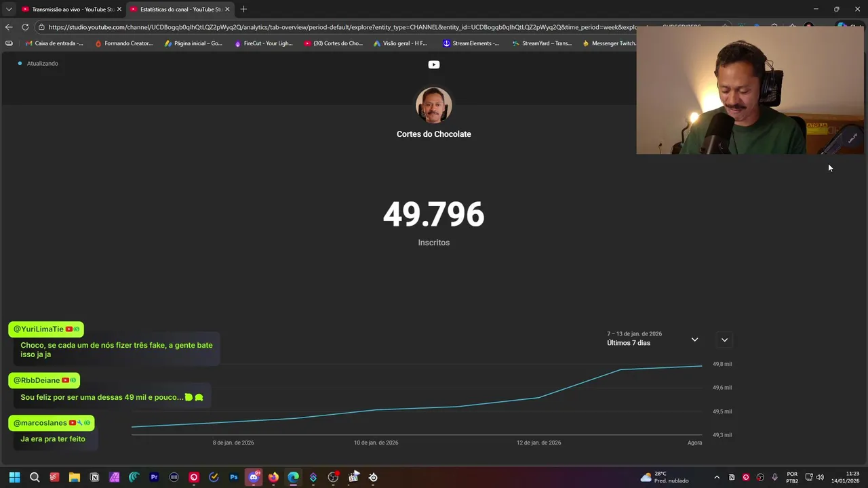Expand the chevron right of the period selector
The image size is (868, 488).
click(x=724, y=340)
